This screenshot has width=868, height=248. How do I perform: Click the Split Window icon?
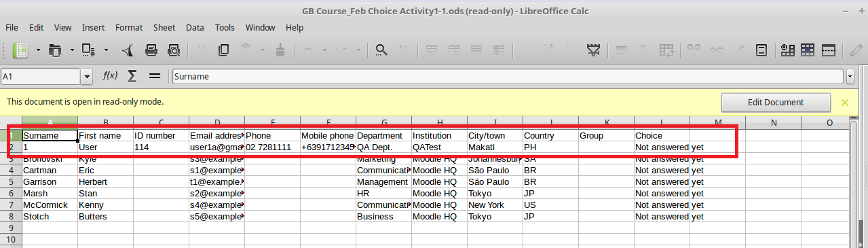tap(828, 50)
